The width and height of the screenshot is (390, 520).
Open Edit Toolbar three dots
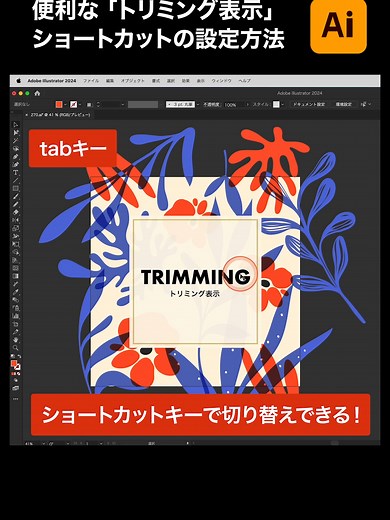(x=16, y=399)
